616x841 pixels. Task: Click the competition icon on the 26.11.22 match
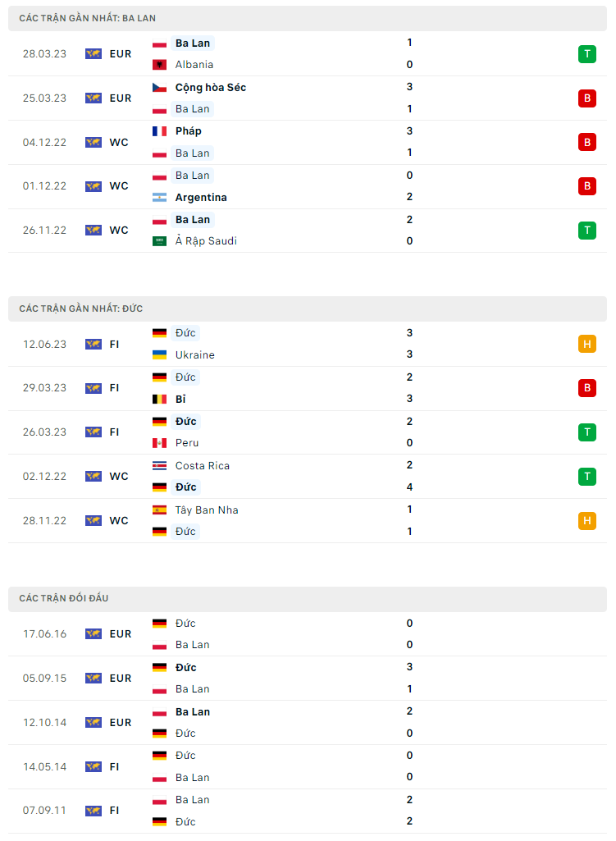[x=94, y=231]
